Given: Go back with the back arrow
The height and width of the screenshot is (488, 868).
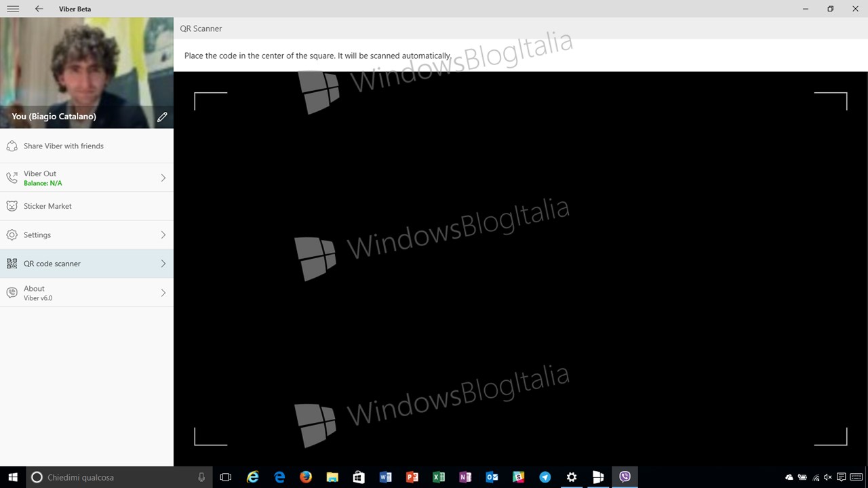Looking at the screenshot, I should 39,9.
